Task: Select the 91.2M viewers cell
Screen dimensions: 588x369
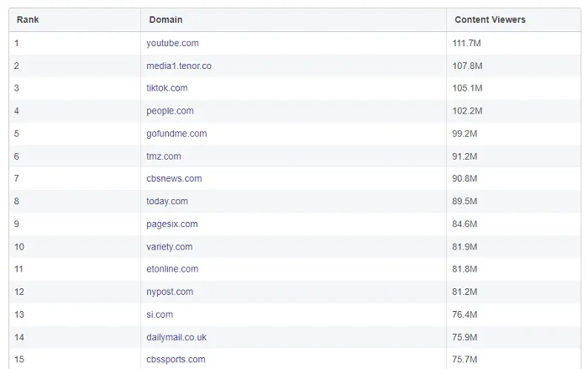Action: coord(513,156)
